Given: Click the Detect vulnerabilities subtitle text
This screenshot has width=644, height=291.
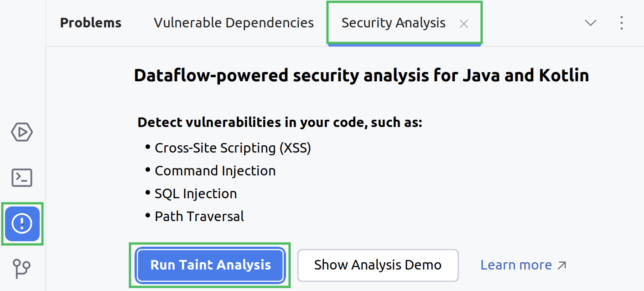Looking at the screenshot, I should click(280, 122).
